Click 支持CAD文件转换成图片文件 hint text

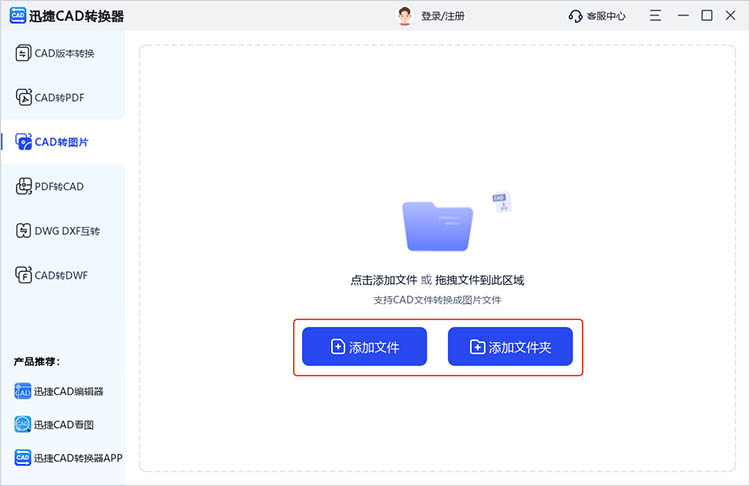(x=437, y=300)
